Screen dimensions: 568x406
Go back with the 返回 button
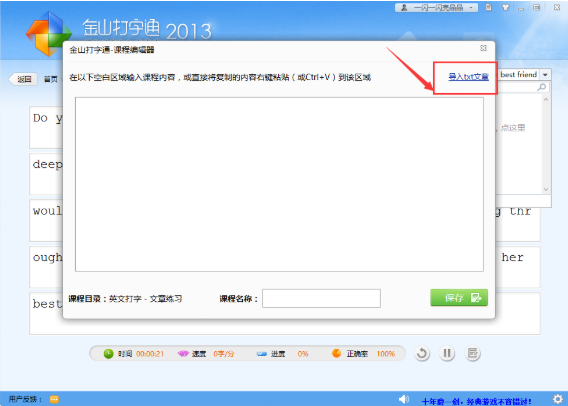click(x=23, y=79)
